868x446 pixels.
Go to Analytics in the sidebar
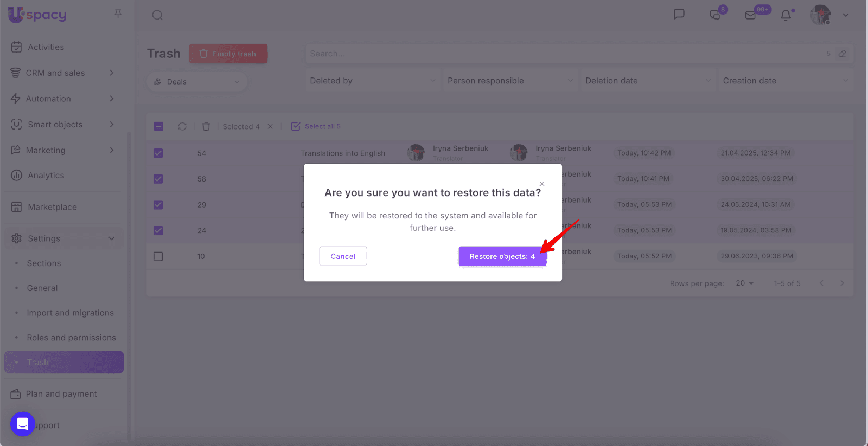(x=46, y=176)
